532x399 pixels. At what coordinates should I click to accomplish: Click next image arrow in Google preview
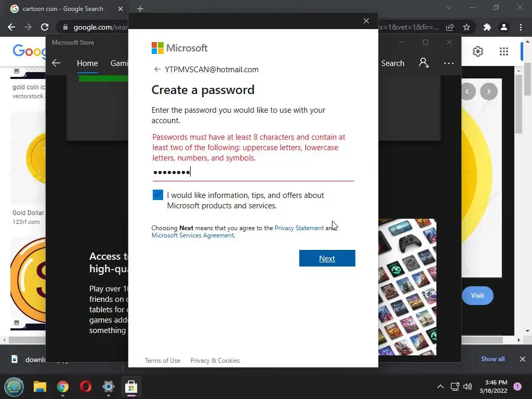[x=488, y=91]
